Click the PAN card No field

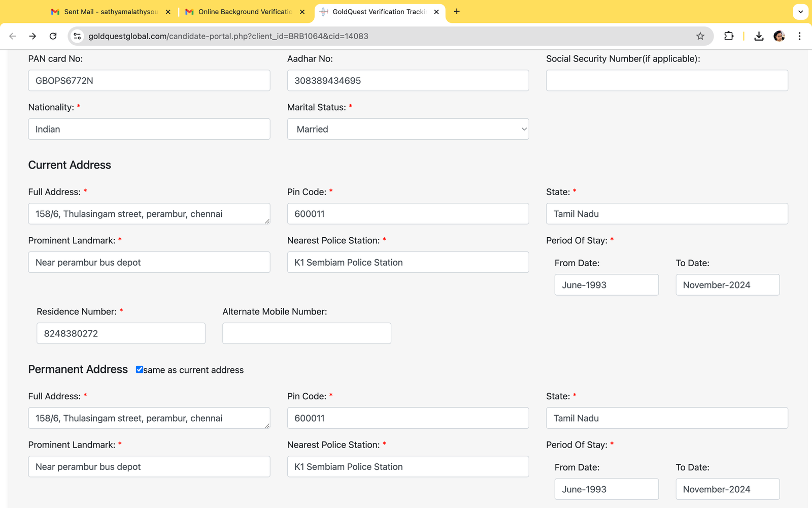point(149,81)
